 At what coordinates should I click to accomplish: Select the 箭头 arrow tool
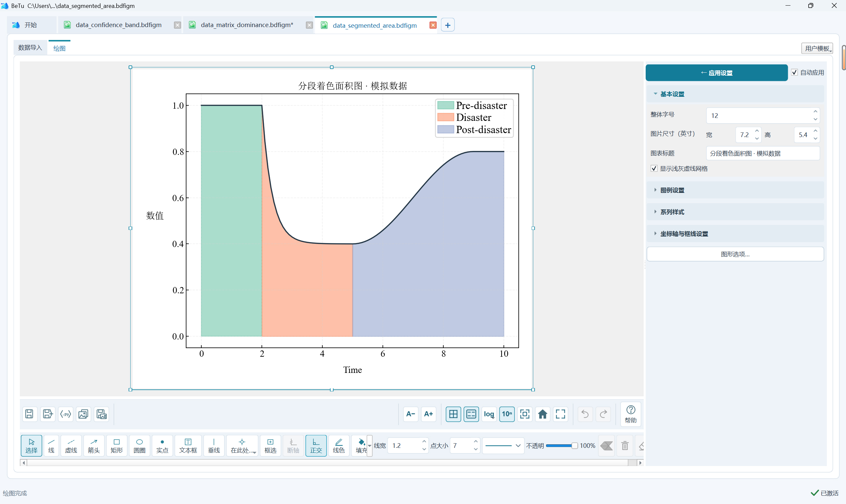pos(94,446)
